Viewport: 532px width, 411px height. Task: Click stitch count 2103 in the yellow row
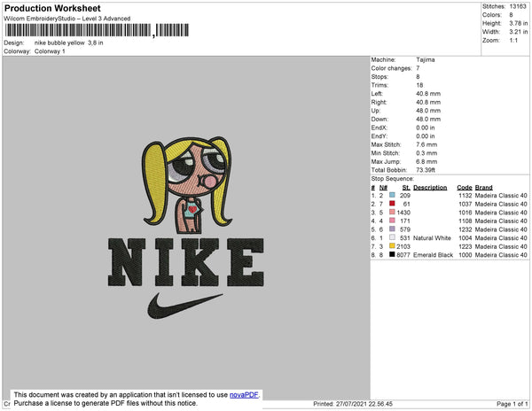pyautogui.click(x=403, y=246)
